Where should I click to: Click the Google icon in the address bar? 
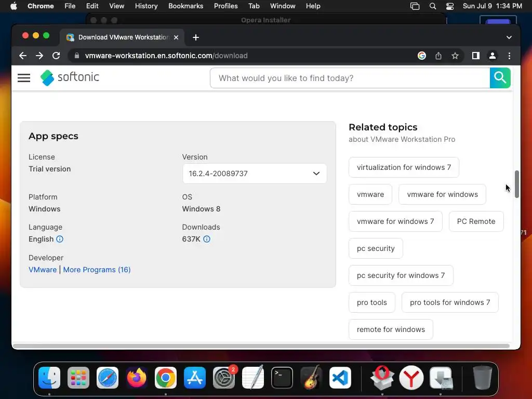[x=422, y=56]
